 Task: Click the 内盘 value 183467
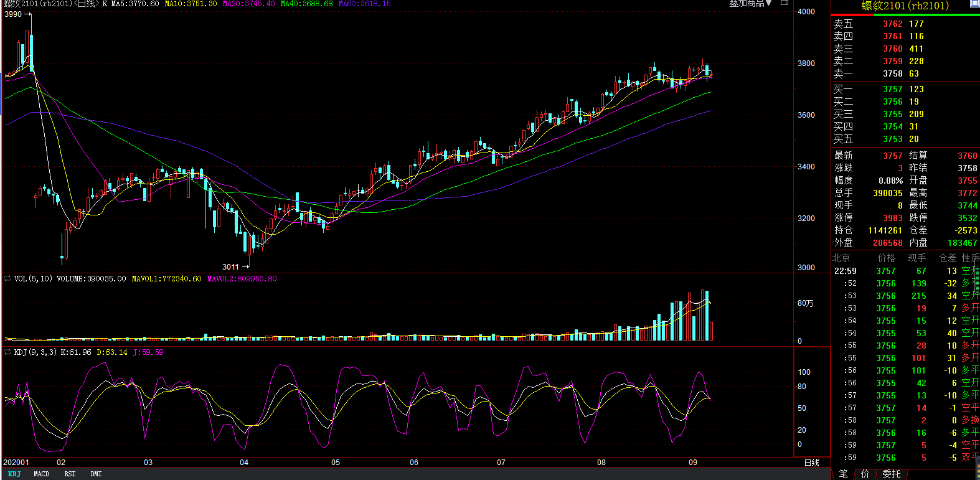tap(963, 243)
